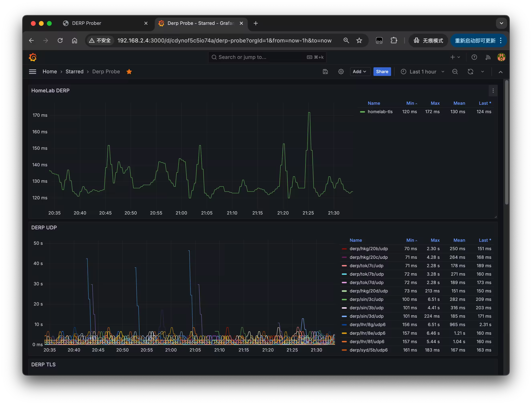Unstar the Derp Probe dashboard
Viewport: 532px width, 405px height.
[129, 72]
